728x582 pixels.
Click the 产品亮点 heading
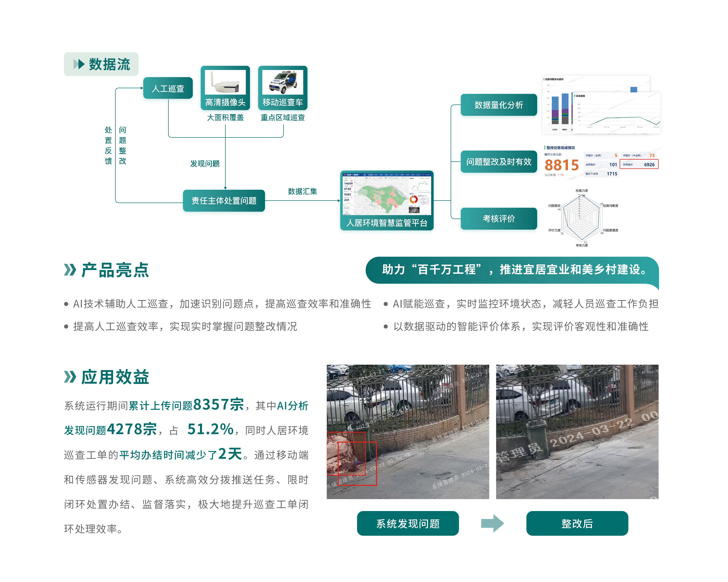[115, 270]
